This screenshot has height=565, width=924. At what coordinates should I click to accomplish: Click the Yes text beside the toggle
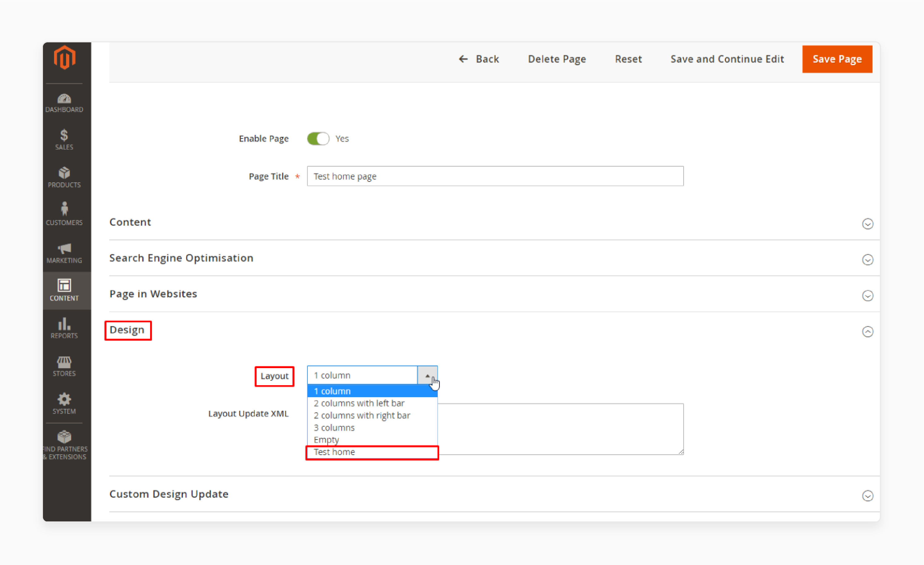pos(341,138)
